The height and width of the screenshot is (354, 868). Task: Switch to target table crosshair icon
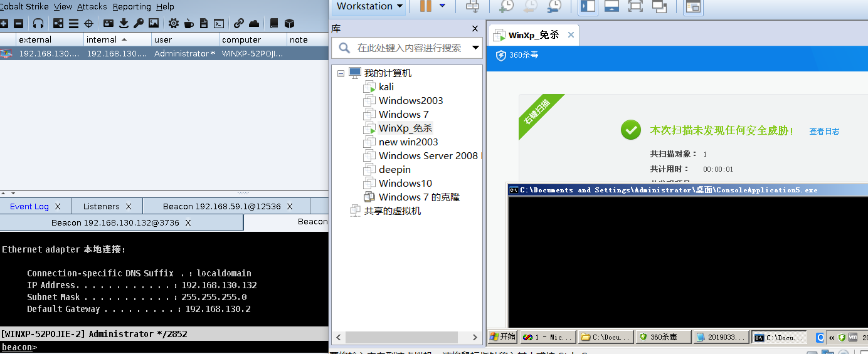tap(88, 23)
